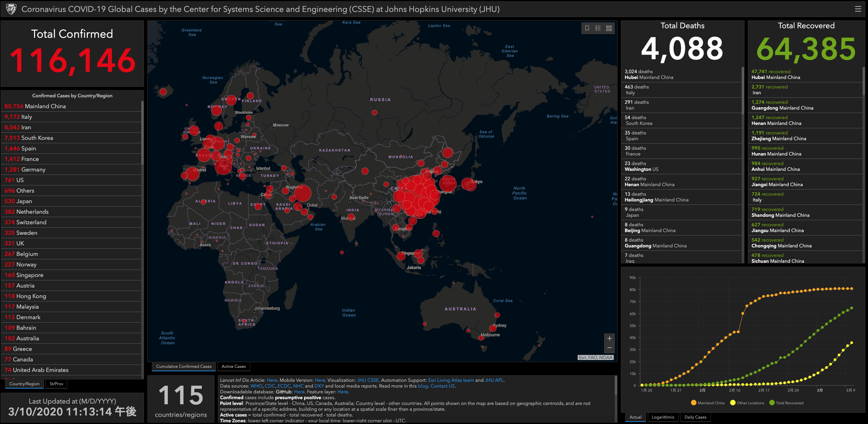Viewport: 868px width, 424px height.
Task: Select Germany in confirmed list
Action: coord(71,169)
